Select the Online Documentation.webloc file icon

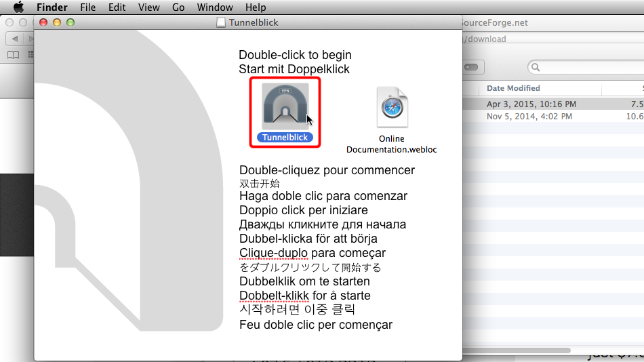pos(392,108)
